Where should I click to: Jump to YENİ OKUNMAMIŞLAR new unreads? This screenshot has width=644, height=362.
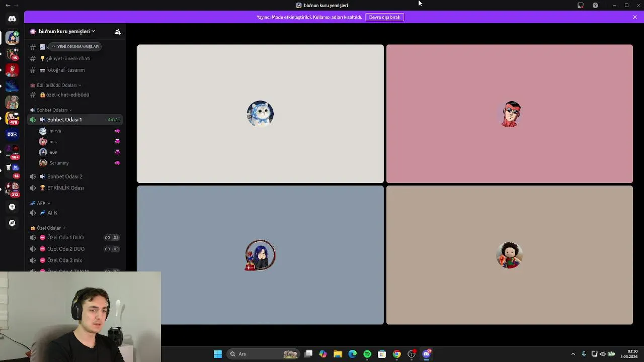(x=75, y=46)
